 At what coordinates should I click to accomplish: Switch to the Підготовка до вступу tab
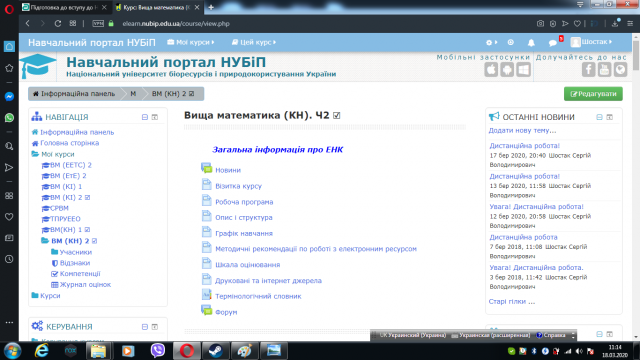tap(64, 7)
